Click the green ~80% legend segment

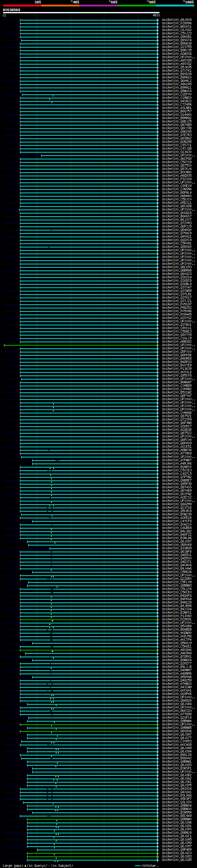[x=137, y=6]
